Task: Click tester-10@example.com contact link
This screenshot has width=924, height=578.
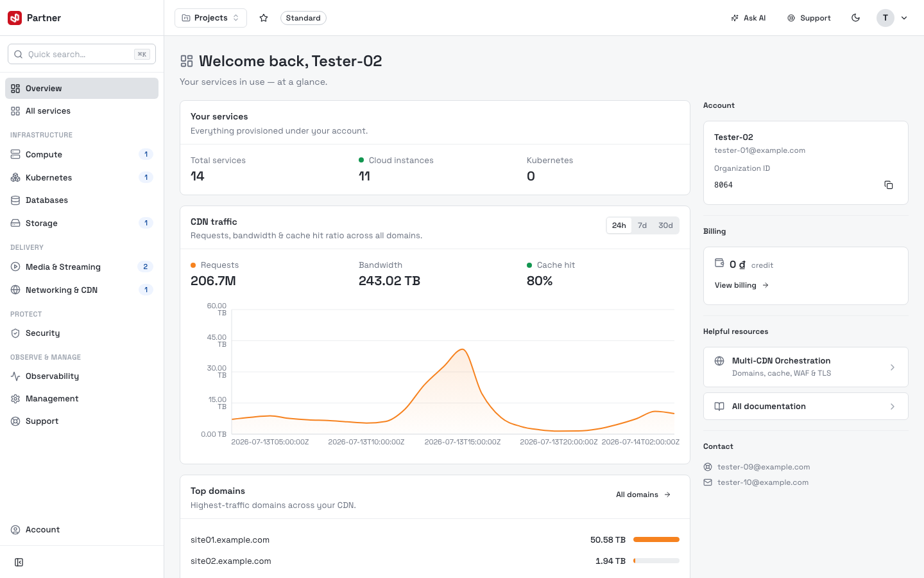Action: click(763, 482)
